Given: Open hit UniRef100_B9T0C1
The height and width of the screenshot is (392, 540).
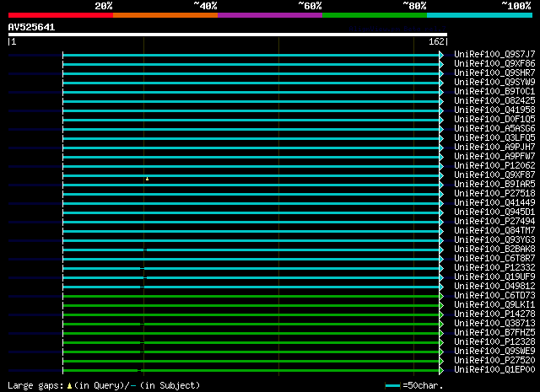Looking at the screenshot, I should (x=494, y=92).
